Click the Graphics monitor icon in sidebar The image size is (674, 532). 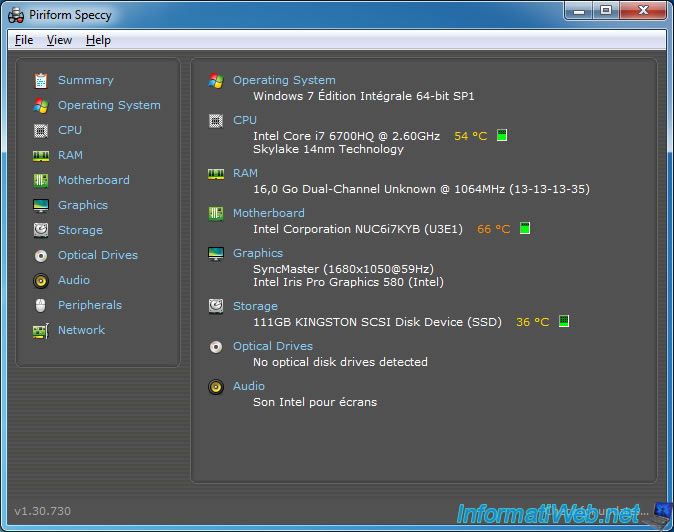pos(41,205)
